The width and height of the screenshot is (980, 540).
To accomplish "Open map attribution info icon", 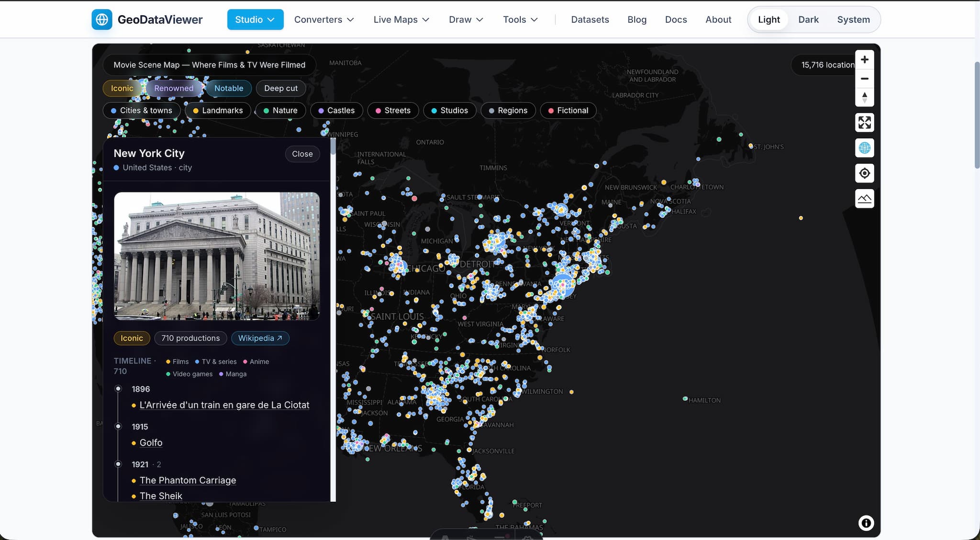I will pyautogui.click(x=866, y=523).
